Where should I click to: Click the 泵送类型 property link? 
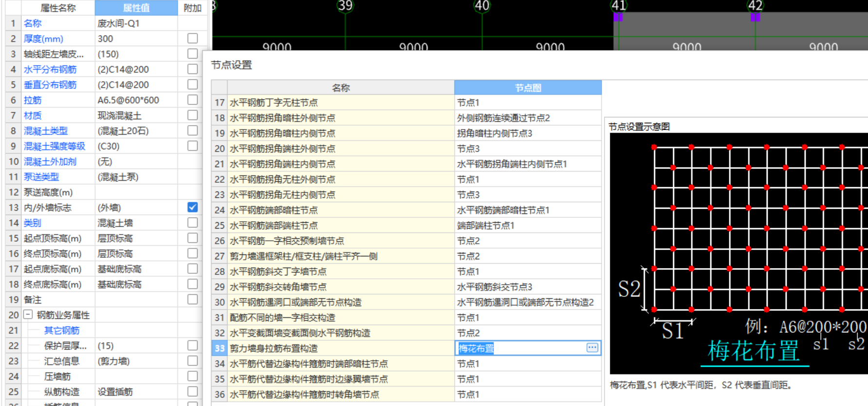coord(41,177)
